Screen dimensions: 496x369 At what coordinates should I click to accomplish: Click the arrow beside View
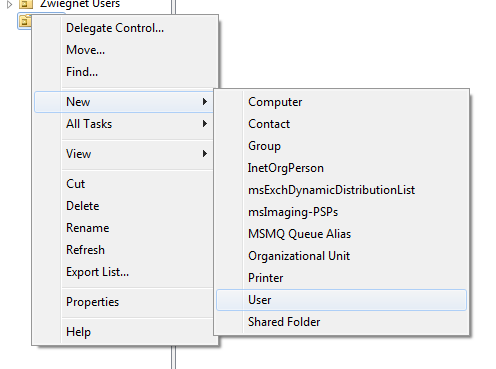click(205, 154)
